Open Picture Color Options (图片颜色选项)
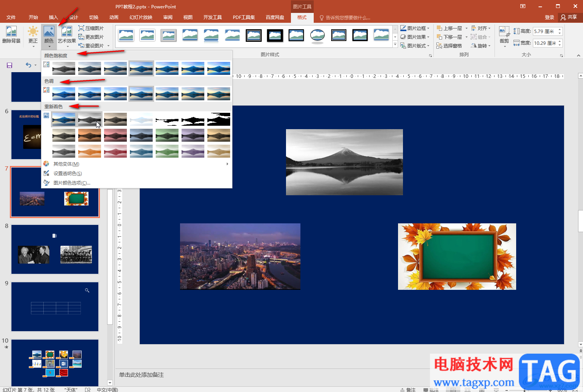This screenshot has height=392, width=583. (x=137, y=183)
